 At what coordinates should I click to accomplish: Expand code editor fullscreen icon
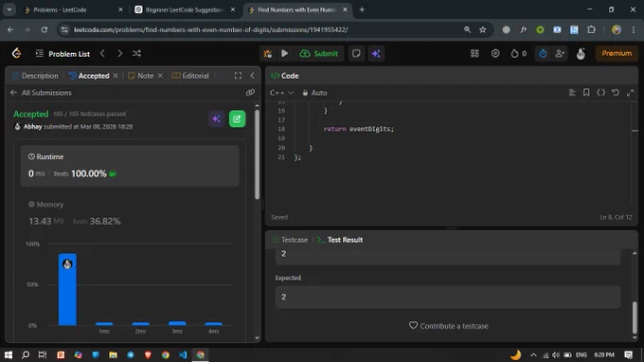pos(630,93)
